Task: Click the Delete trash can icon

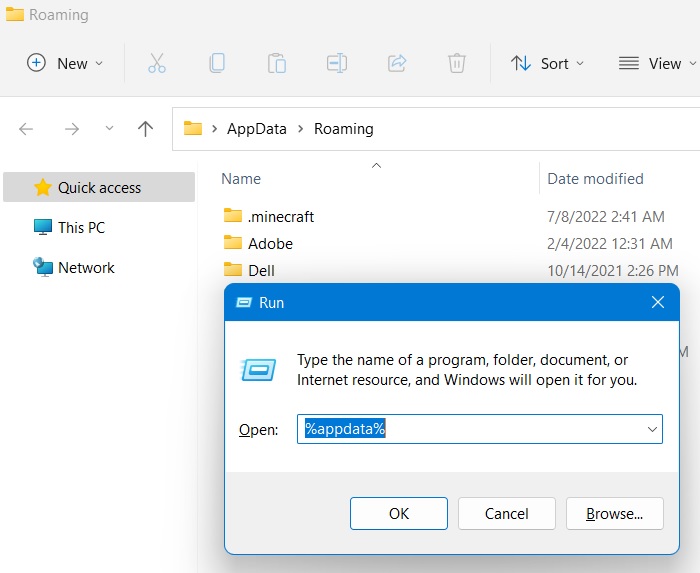Action: tap(457, 63)
